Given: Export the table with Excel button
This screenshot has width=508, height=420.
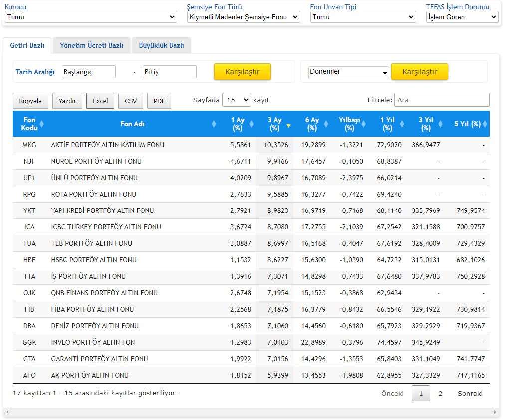Looking at the screenshot, I should coord(100,101).
